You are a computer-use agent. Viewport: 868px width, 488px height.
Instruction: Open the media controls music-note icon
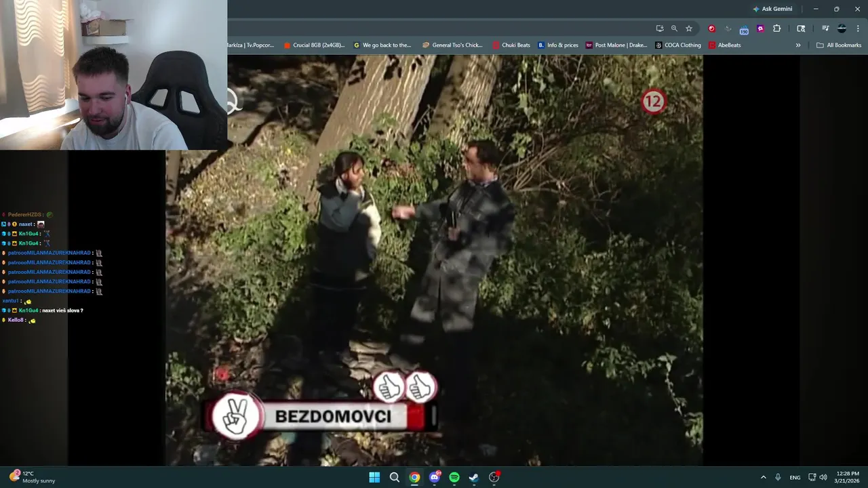pyautogui.click(x=825, y=28)
